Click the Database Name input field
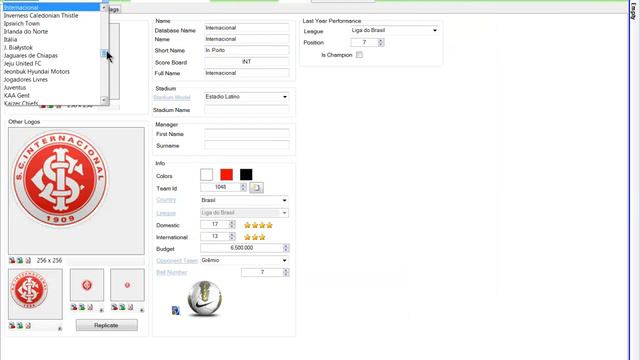Image resolution: width=640 pixels, height=360 pixels. pyautogui.click(x=246, y=28)
